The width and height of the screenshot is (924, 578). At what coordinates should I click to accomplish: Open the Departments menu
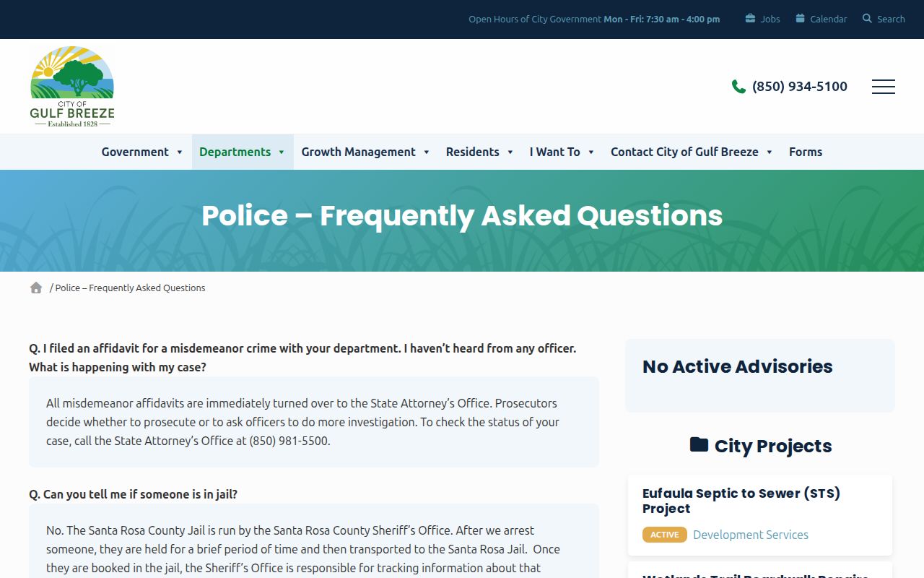pyautogui.click(x=235, y=152)
